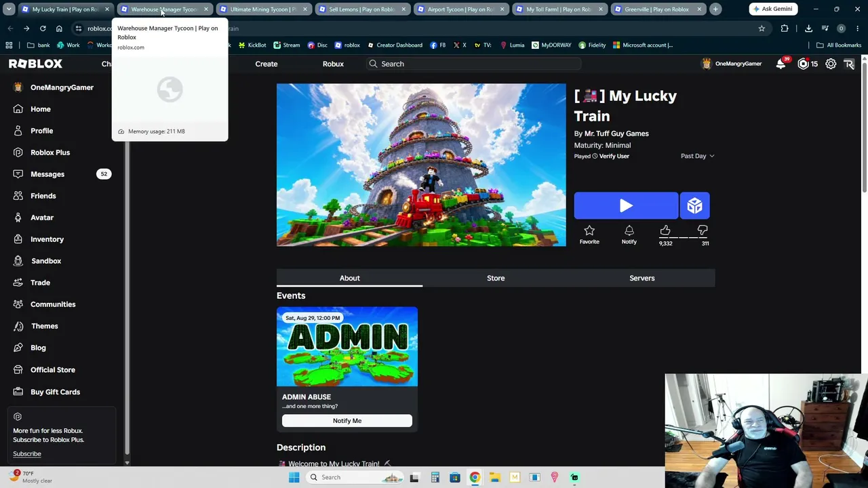Click Subscribe link for Roblox Plus
The image size is (868, 488).
click(x=27, y=454)
